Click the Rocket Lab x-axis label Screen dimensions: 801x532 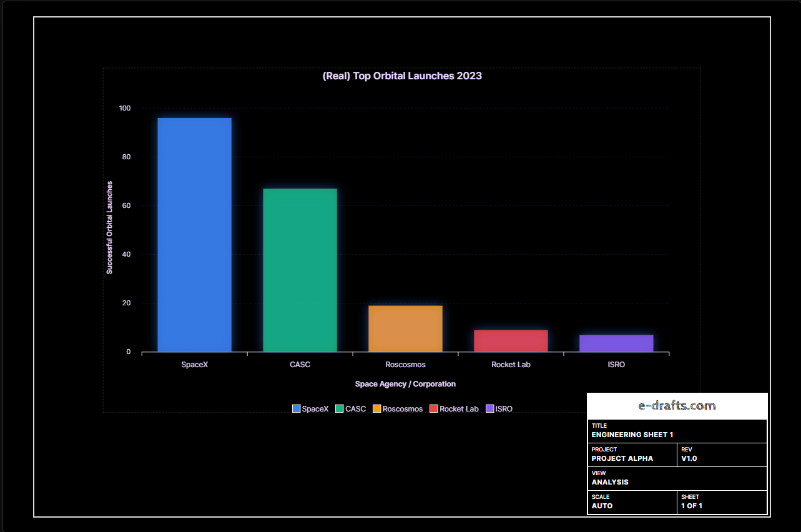coord(511,365)
